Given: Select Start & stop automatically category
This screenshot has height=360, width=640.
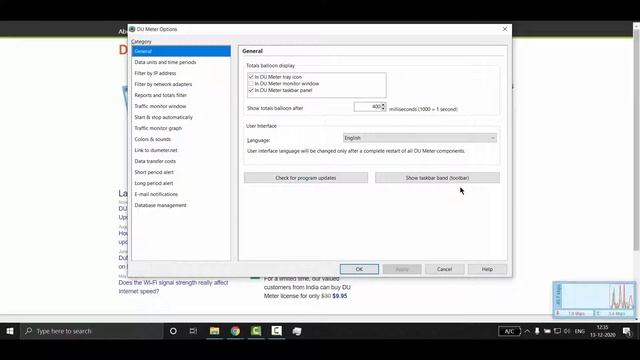Looking at the screenshot, I should click(x=164, y=117).
